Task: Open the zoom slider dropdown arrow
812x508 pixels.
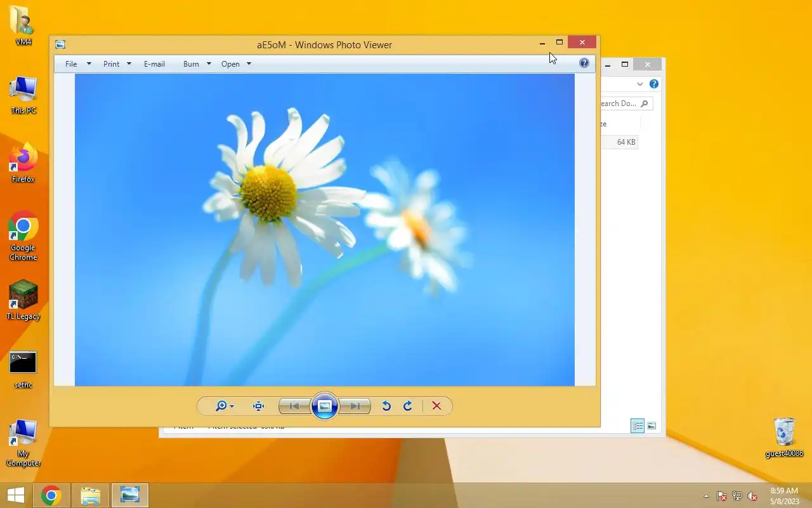Action: click(232, 406)
